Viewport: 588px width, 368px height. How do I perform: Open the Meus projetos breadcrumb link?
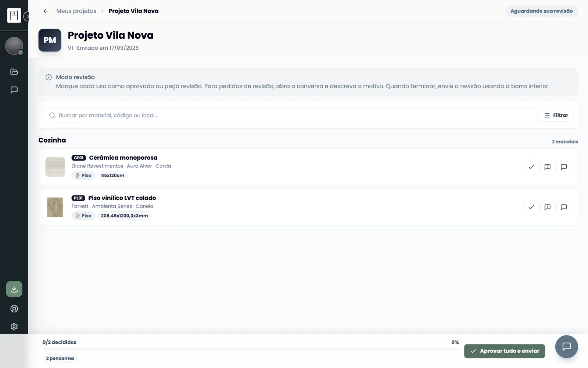pos(76,11)
